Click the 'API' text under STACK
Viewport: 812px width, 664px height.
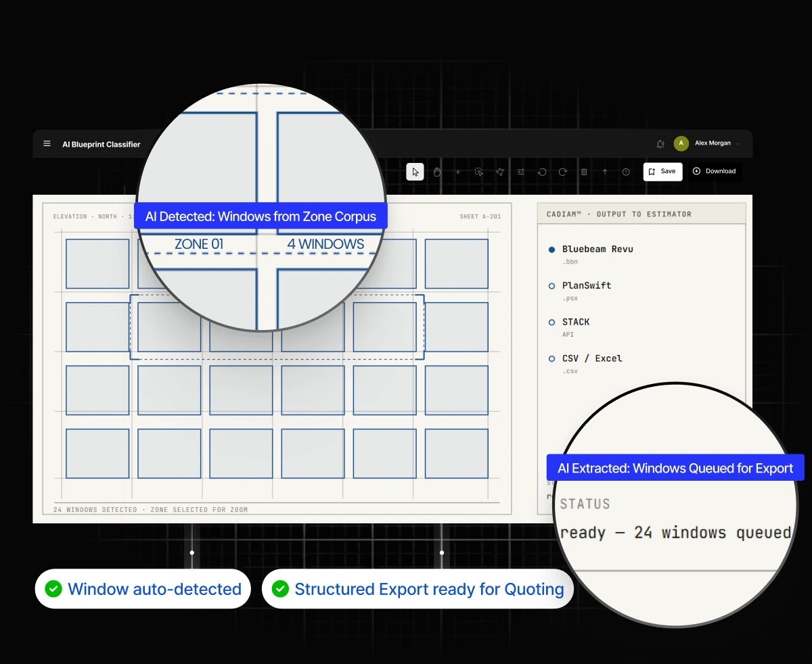click(x=568, y=335)
